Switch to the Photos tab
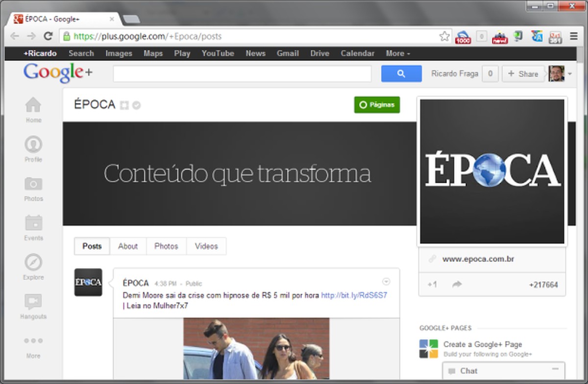The width and height of the screenshot is (588, 384). (x=166, y=246)
